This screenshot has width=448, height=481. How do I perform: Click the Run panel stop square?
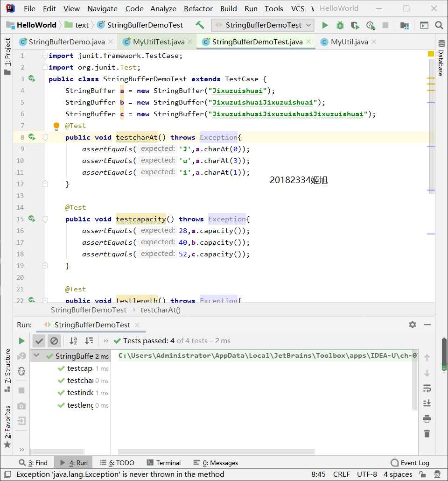tap(21, 390)
